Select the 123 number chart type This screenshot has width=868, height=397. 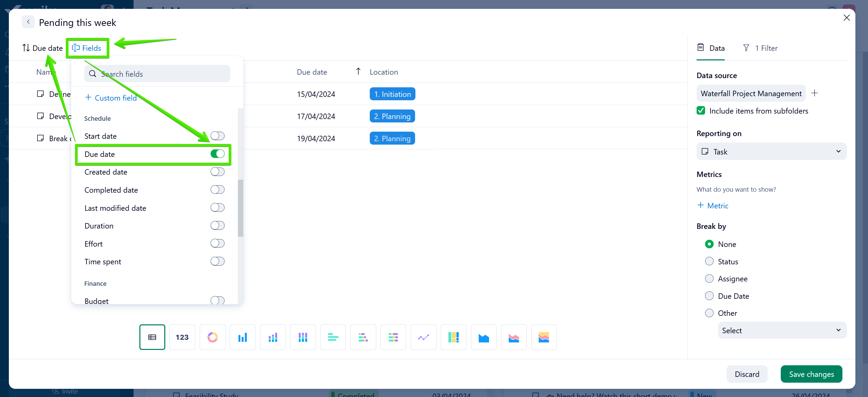point(182,337)
